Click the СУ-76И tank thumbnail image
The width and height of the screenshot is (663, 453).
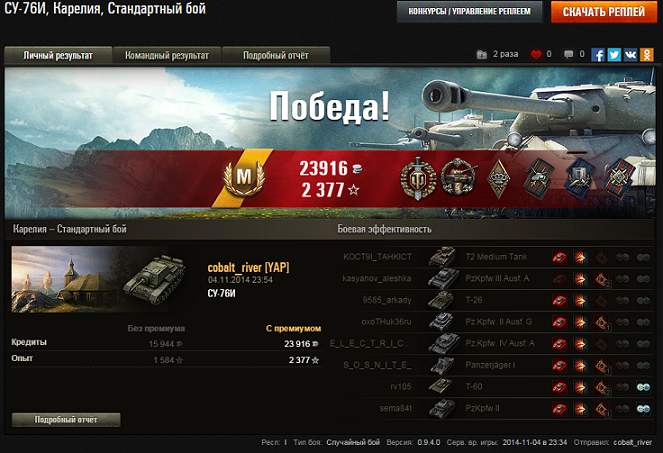pyautogui.click(x=99, y=279)
